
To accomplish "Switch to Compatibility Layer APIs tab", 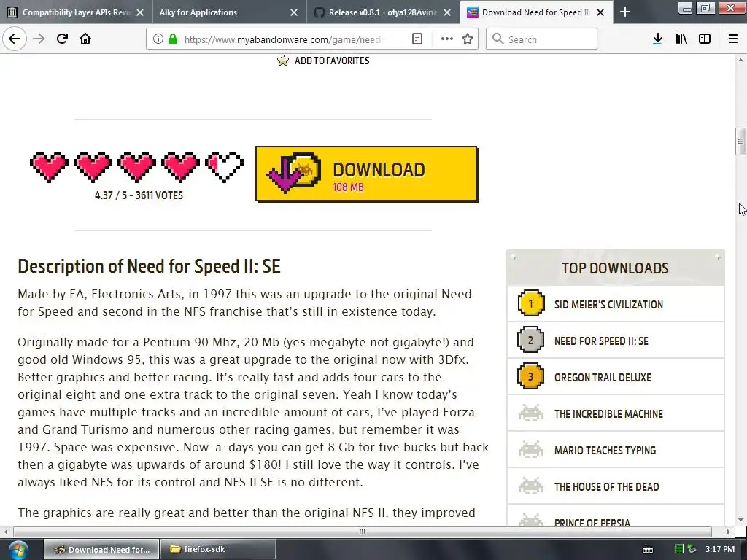I will tap(76, 12).
